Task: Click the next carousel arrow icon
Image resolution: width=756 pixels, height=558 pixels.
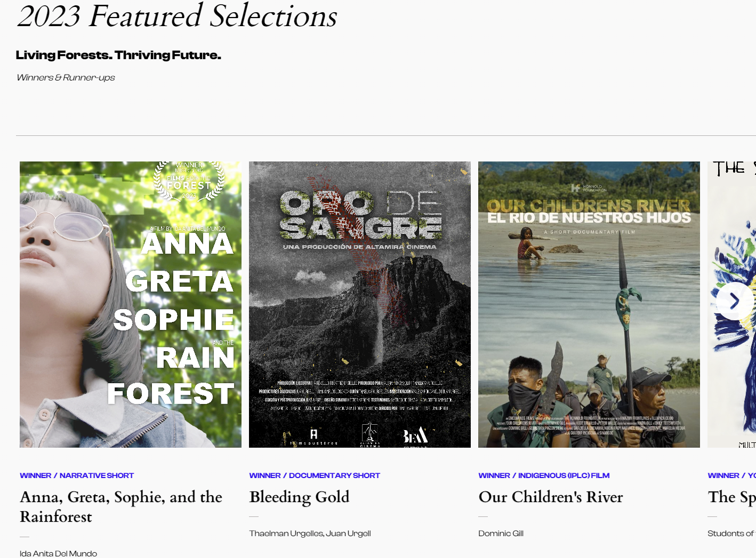Action: pos(735,302)
